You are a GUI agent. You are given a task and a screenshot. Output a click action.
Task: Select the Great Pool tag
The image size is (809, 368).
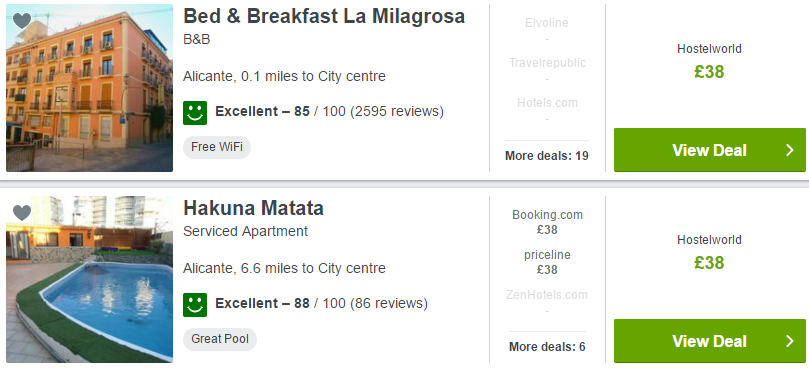(x=220, y=339)
